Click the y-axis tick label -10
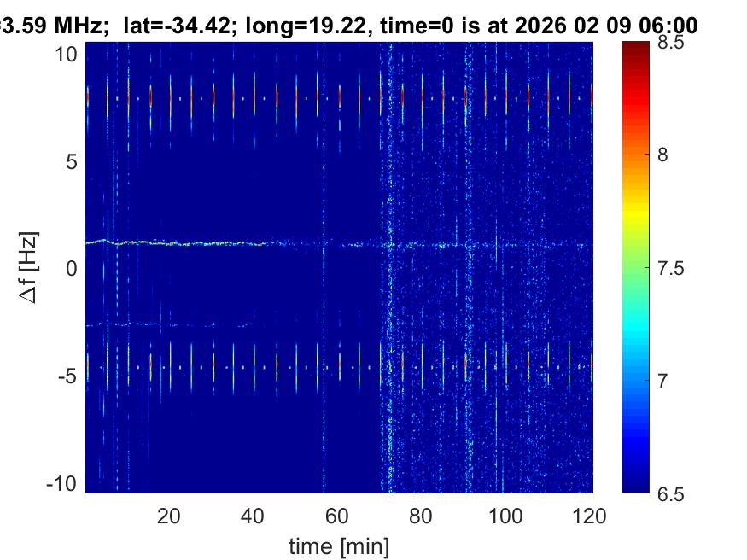The height and width of the screenshot is (560, 747). coord(63,484)
